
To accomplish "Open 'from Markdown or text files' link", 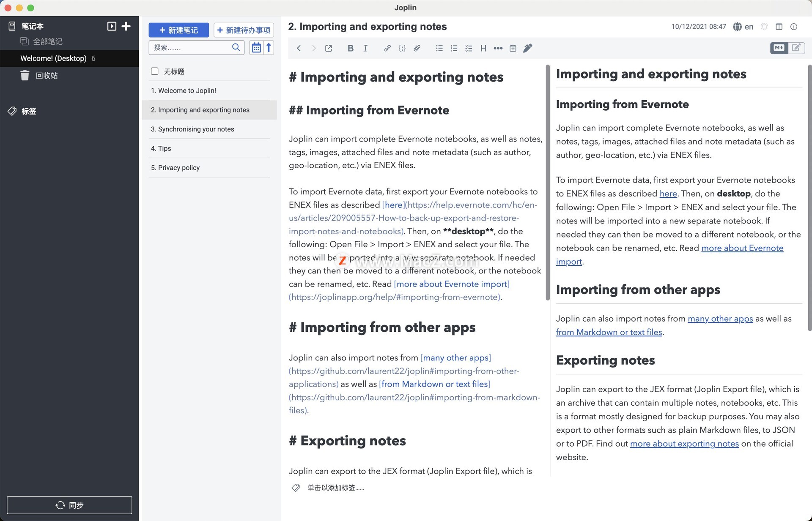I will tap(609, 332).
